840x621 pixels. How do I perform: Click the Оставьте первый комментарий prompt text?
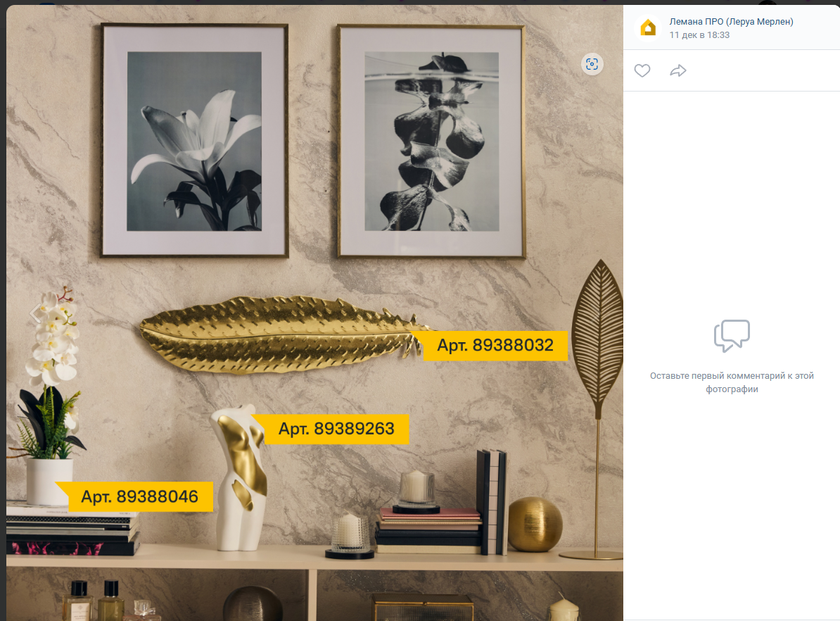pos(732,382)
